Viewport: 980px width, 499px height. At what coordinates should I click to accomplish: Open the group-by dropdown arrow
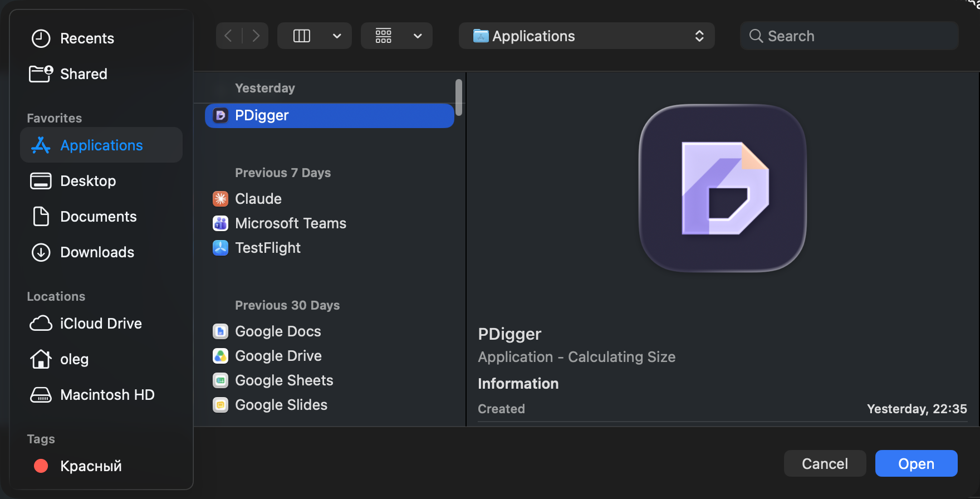(418, 36)
